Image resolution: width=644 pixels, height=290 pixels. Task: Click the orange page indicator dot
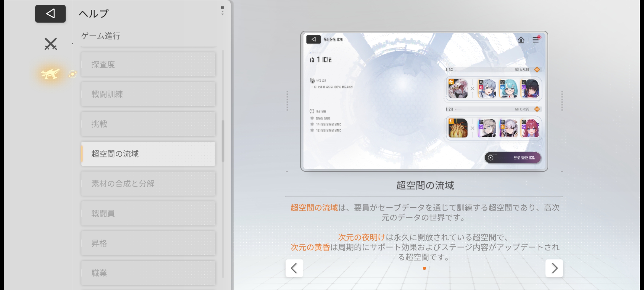[424, 268]
